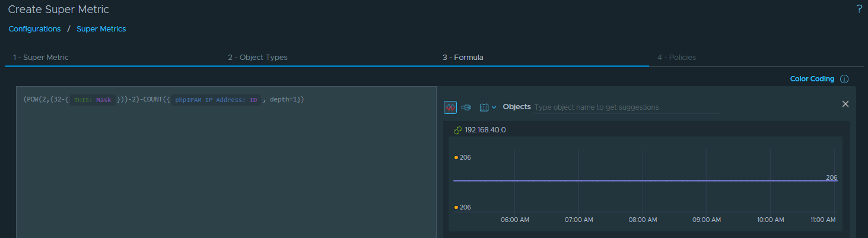
Task: Click the help question mark icon
Action: pyautogui.click(x=859, y=9)
